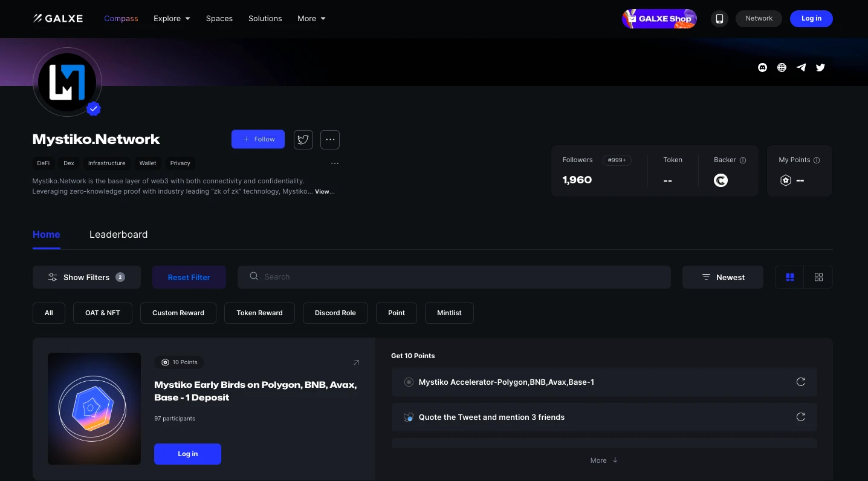Refresh the Mystiko Accelerator task status

pyautogui.click(x=800, y=382)
